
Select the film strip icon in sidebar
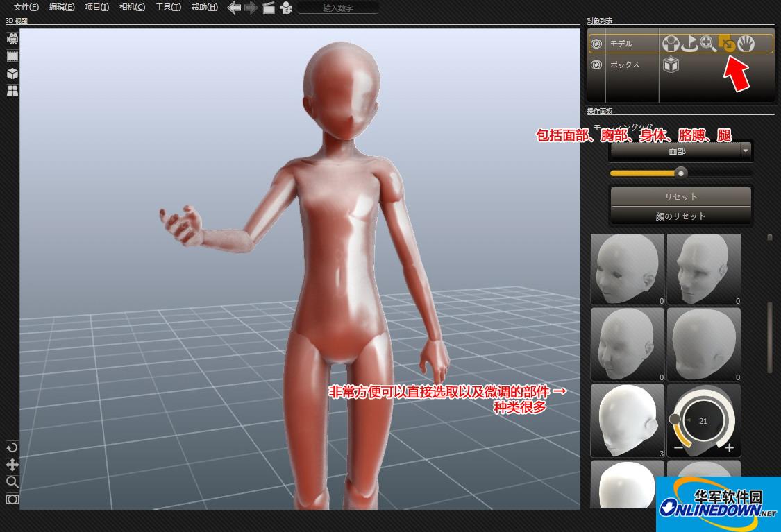(12, 56)
